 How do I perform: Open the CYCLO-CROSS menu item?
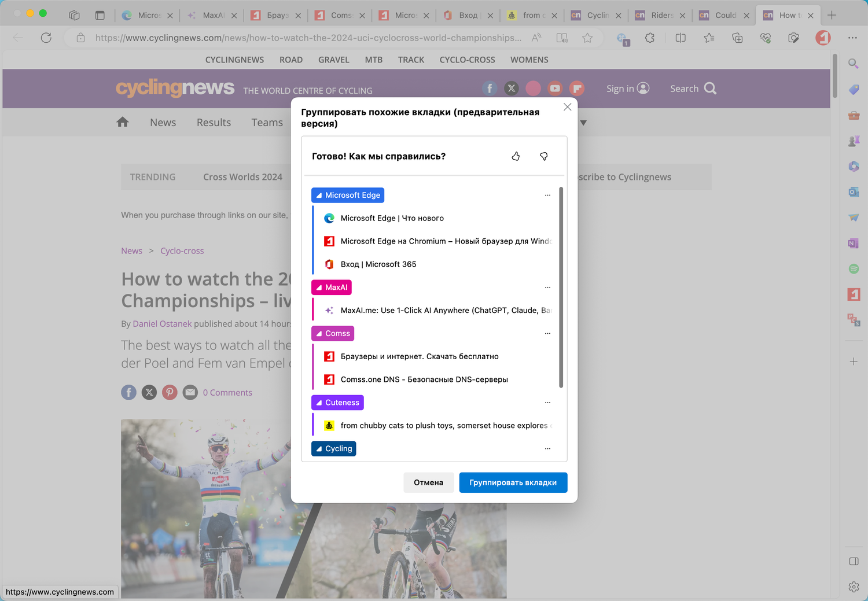pyautogui.click(x=467, y=60)
